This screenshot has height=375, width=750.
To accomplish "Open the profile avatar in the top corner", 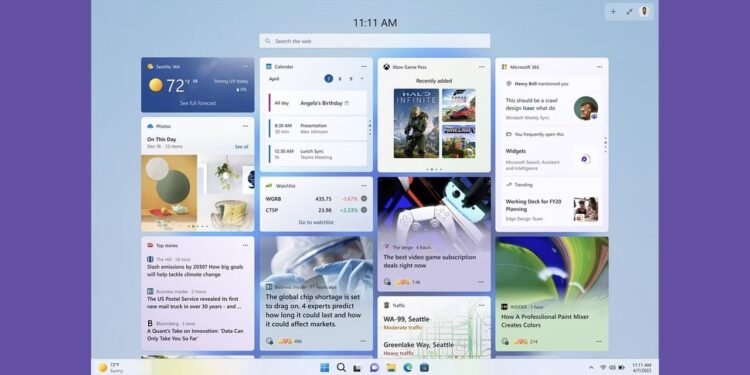I will [x=644, y=11].
